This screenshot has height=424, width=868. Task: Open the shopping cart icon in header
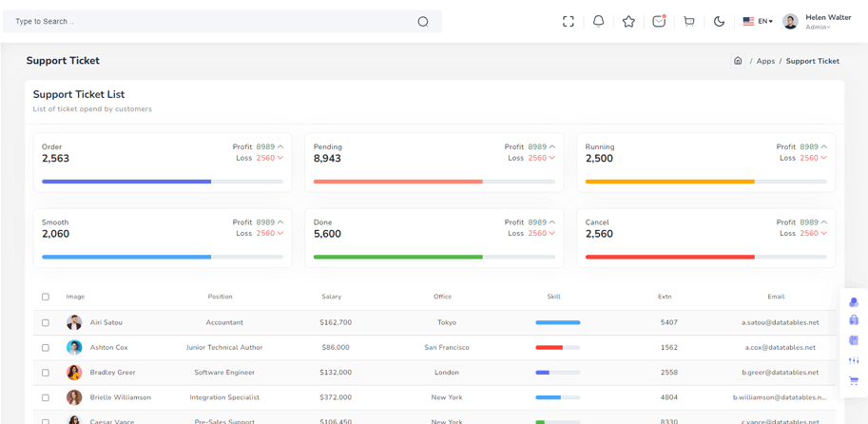688,22
